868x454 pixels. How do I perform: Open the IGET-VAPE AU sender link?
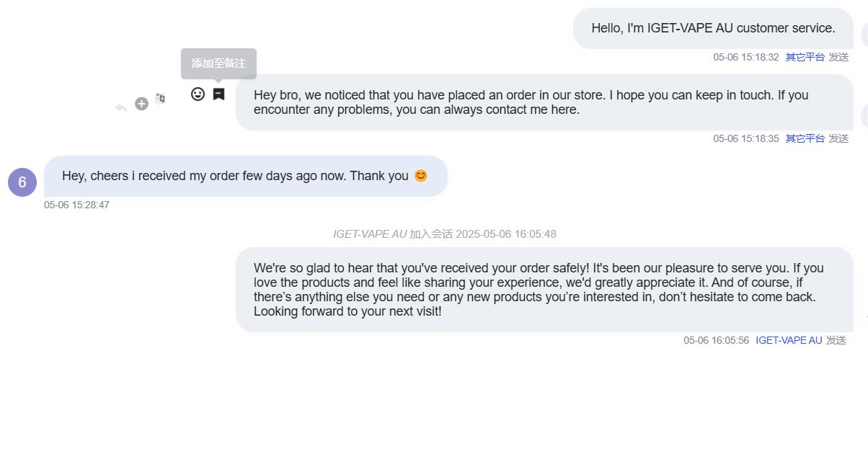(789, 340)
